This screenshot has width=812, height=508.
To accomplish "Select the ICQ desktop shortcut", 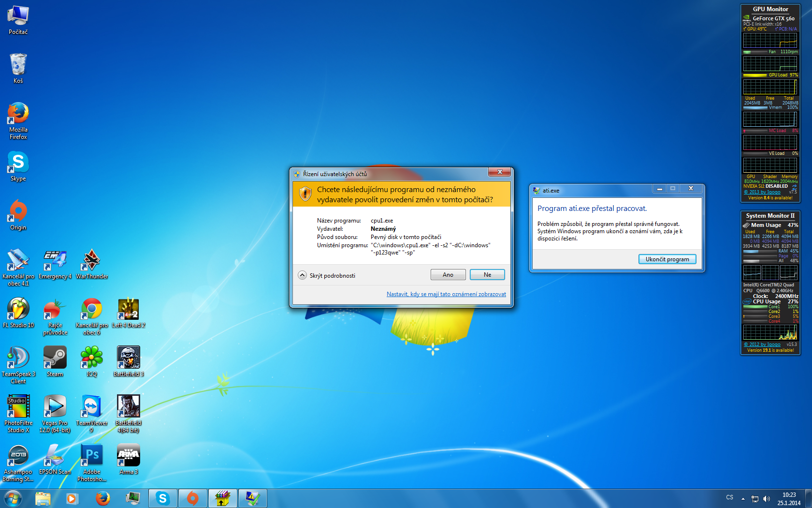I will pos(92,362).
